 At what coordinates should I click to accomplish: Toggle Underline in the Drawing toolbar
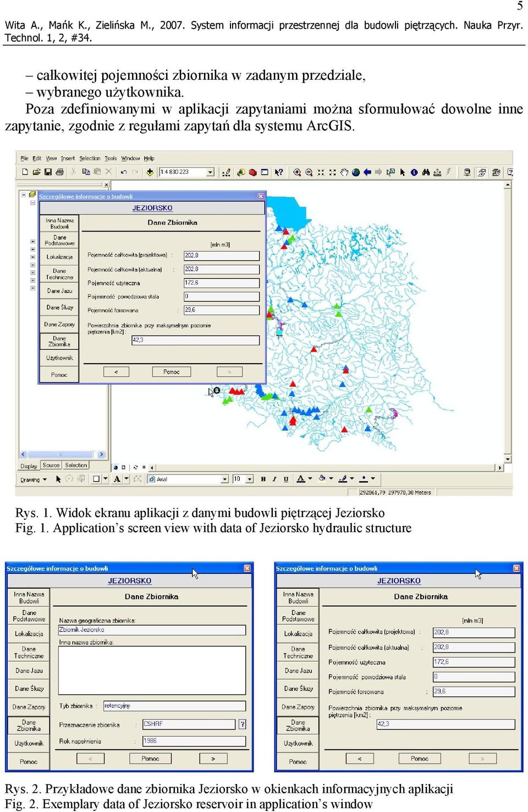pyautogui.click(x=286, y=479)
